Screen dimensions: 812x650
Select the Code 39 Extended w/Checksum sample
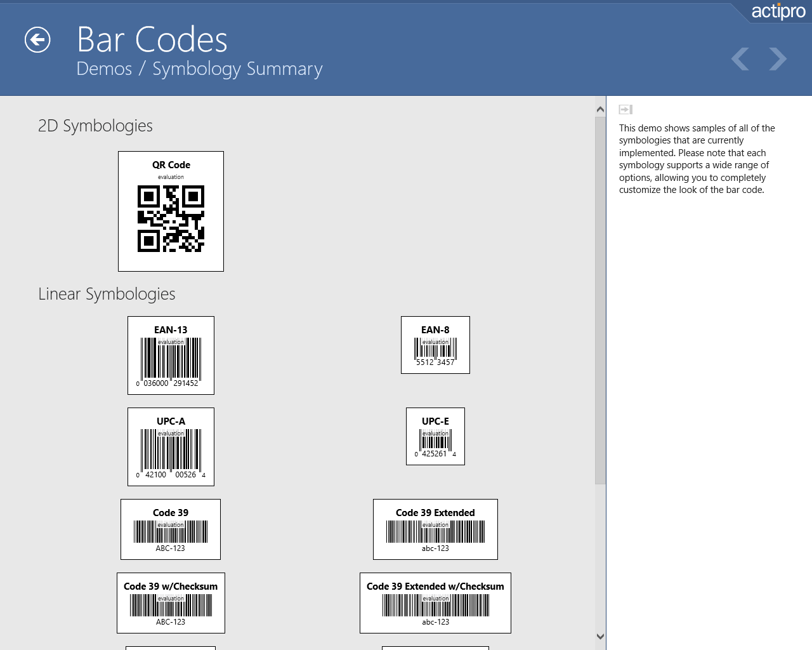tap(435, 603)
